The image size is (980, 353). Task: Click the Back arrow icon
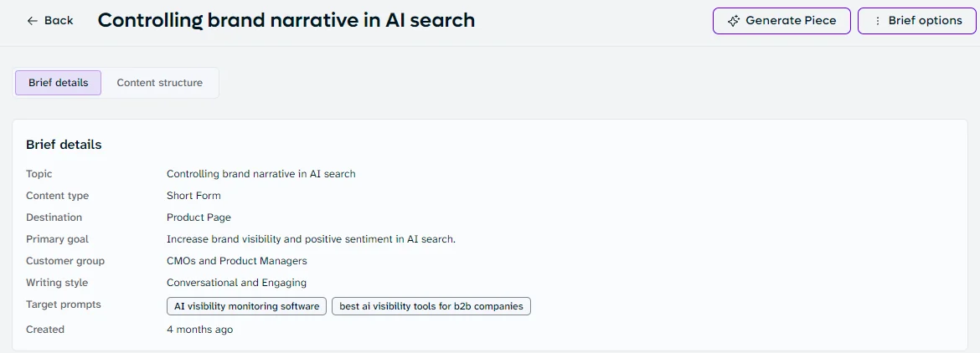(x=33, y=21)
